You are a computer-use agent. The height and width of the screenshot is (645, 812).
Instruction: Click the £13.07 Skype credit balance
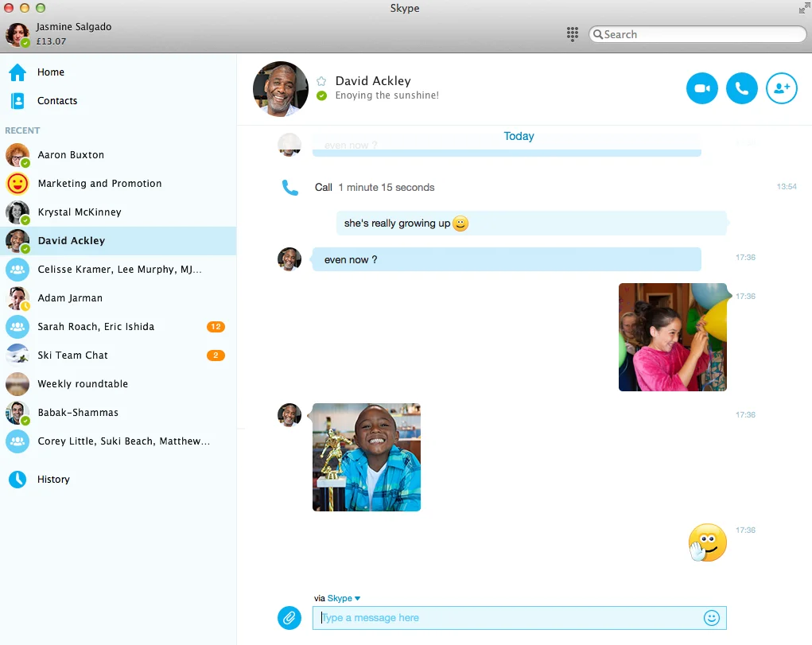51,41
